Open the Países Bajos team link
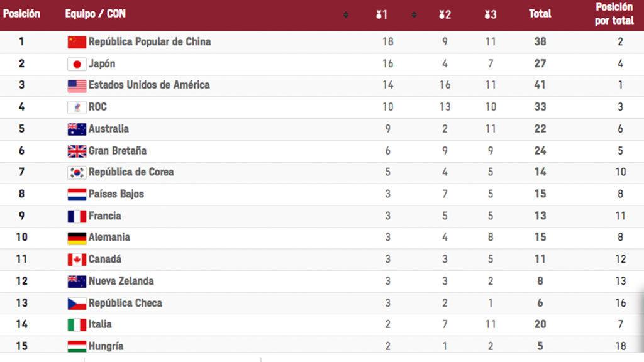 coord(116,194)
